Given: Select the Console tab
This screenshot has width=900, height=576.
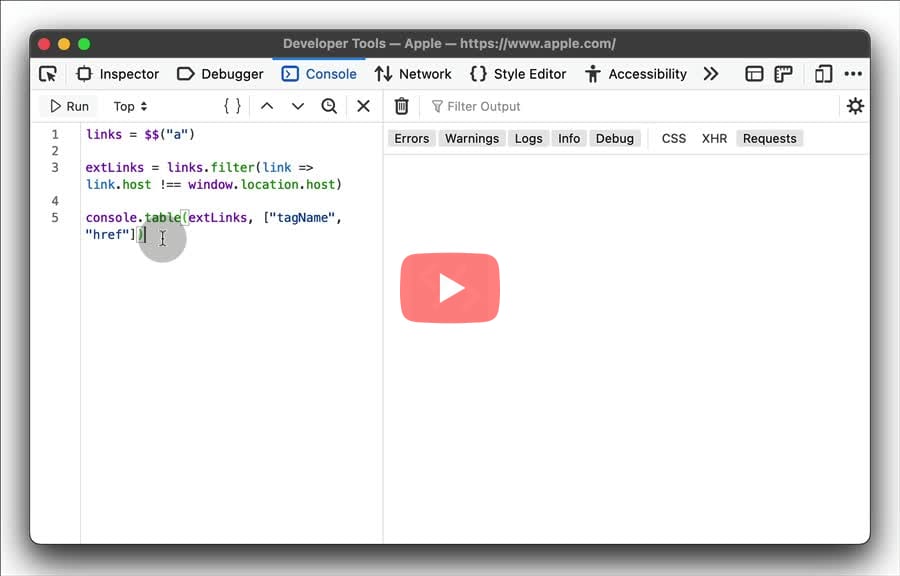Looking at the screenshot, I should click(319, 74).
